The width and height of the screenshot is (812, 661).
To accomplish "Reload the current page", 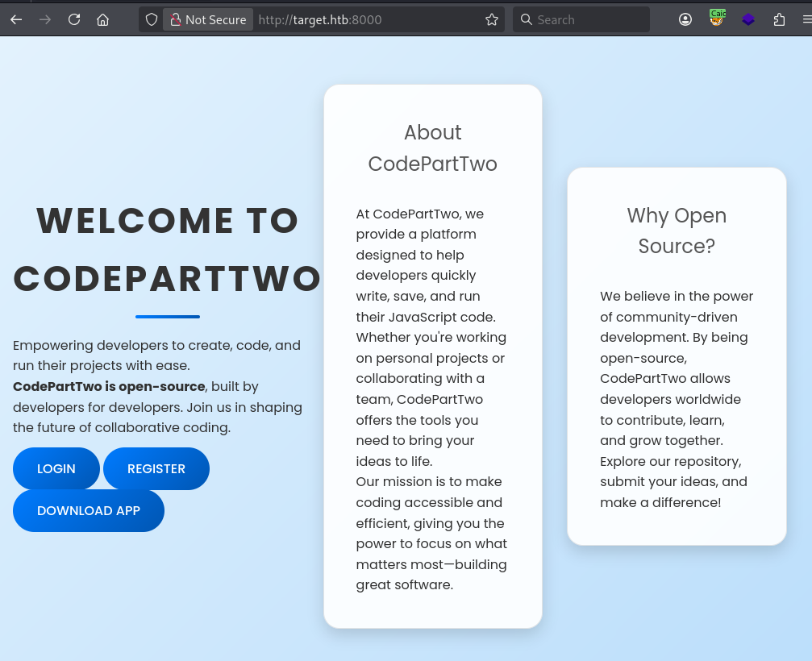I will tap(74, 19).
